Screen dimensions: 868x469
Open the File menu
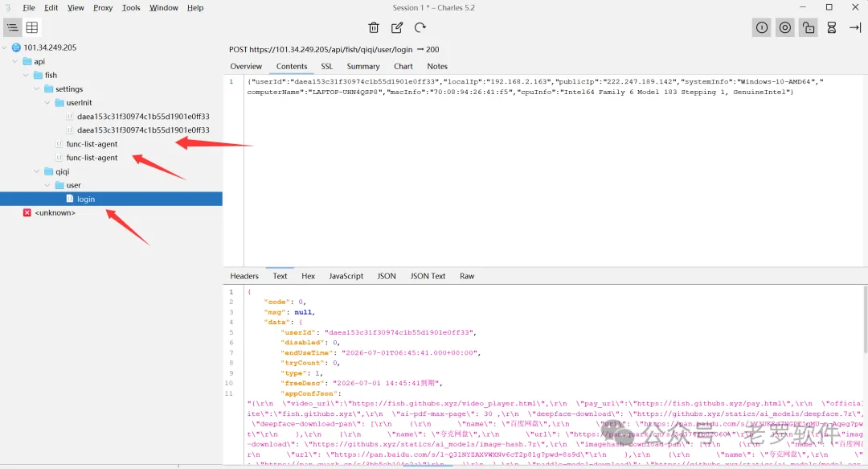pyautogui.click(x=29, y=8)
